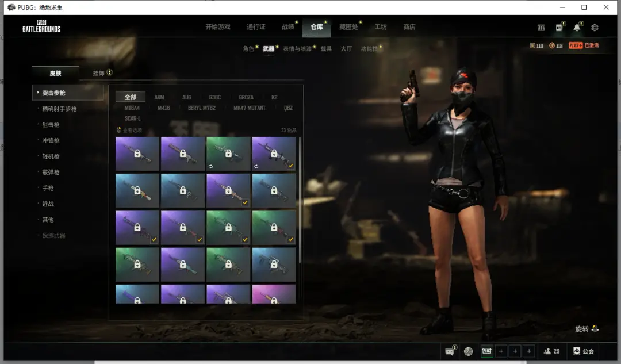
Task: Select fourth locked skin in second row
Action: [x=274, y=191]
